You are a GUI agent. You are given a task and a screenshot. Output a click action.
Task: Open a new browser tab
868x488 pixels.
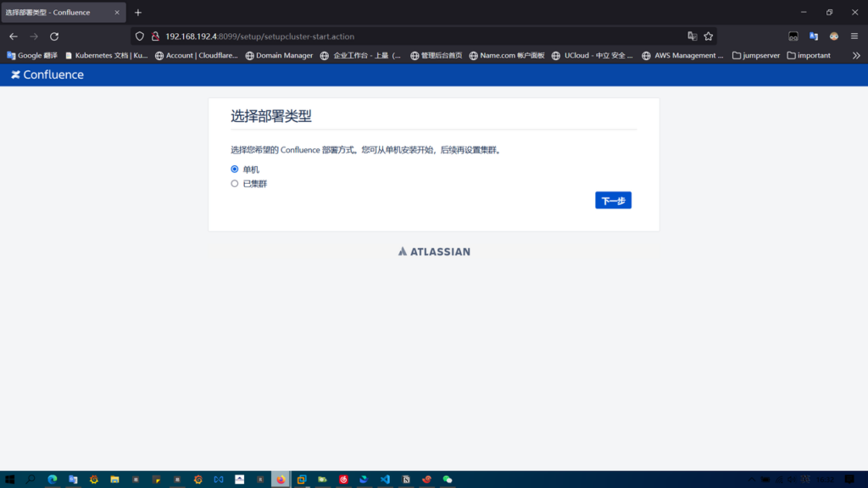coord(138,13)
